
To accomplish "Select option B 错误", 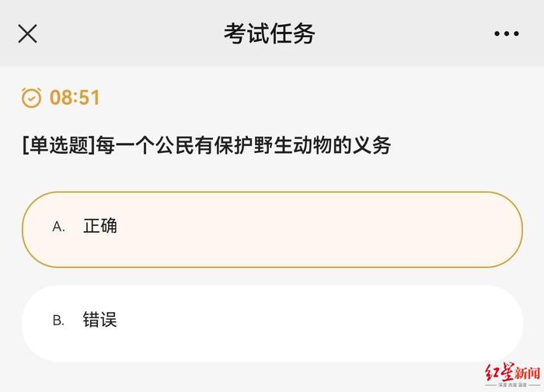I will pos(272,324).
